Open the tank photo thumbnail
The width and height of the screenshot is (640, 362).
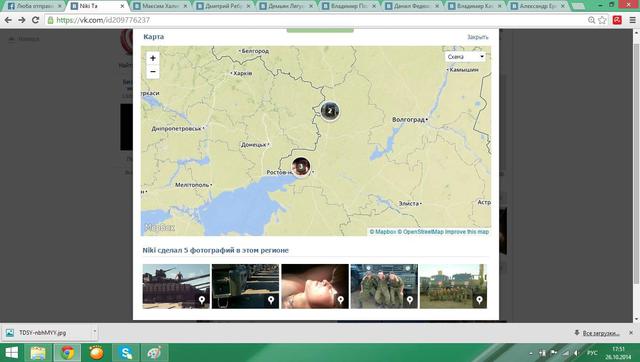pyautogui.click(x=176, y=286)
